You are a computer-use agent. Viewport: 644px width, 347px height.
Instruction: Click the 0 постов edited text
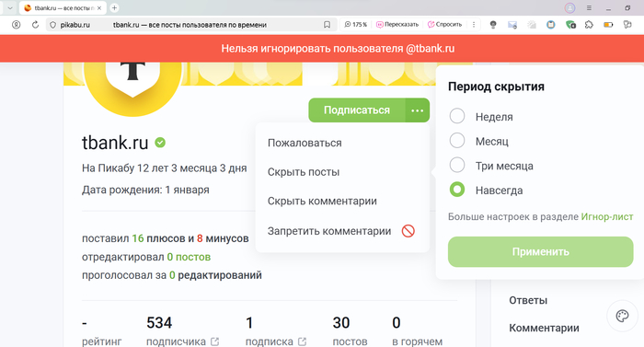point(189,257)
